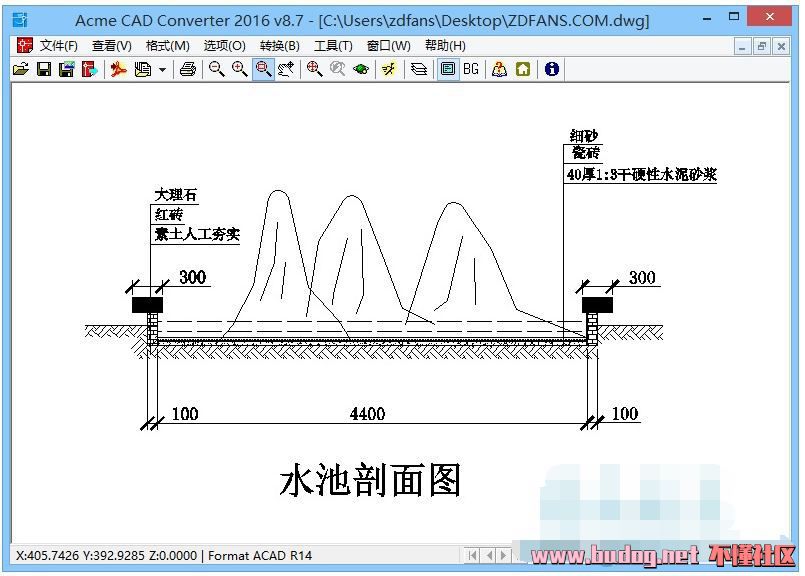Image resolution: width=805 pixels, height=576 pixels.
Task: Click the red export file icon
Action: point(89,69)
